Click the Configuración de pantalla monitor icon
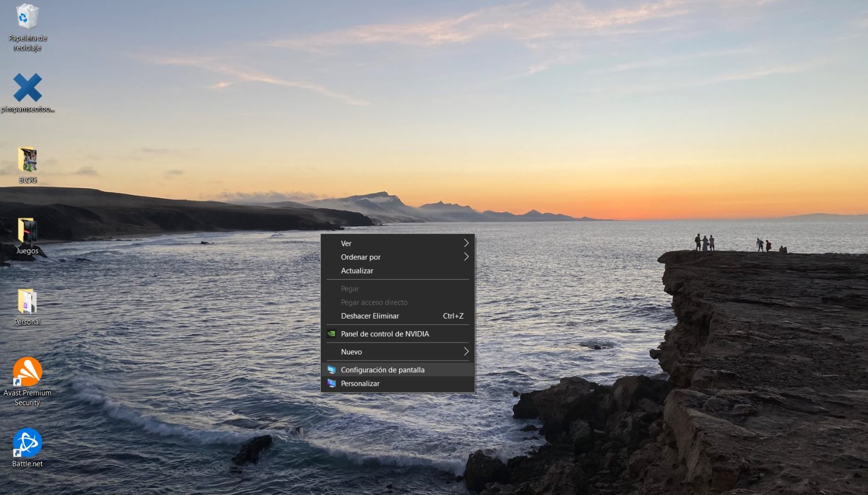The width and height of the screenshot is (868, 495). tap(331, 370)
